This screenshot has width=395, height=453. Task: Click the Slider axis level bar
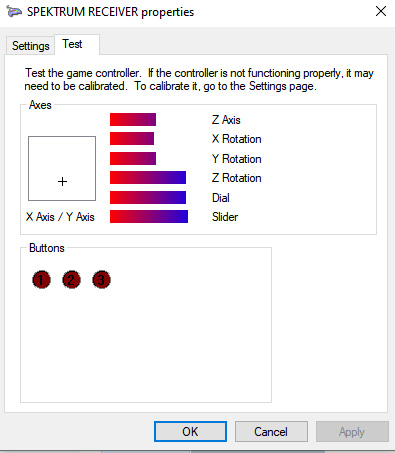click(x=149, y=217)
